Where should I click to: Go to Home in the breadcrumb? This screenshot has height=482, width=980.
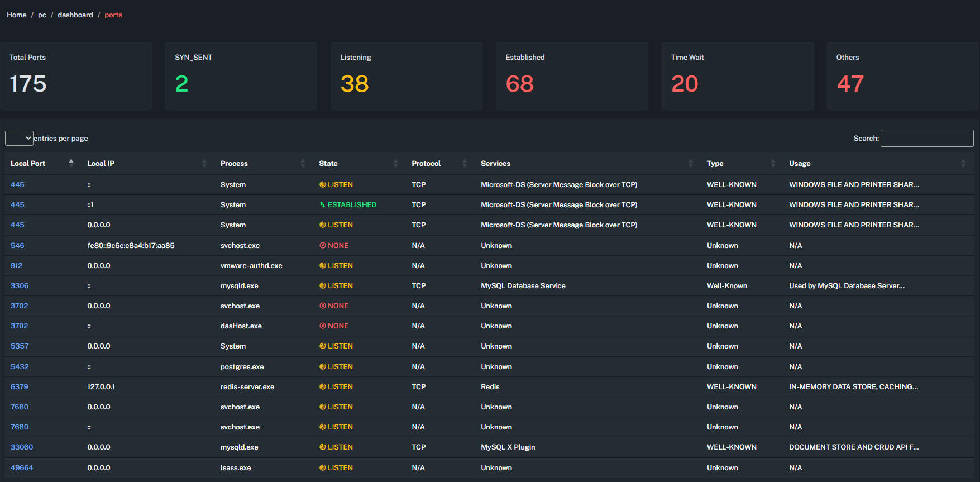point(17,15)
